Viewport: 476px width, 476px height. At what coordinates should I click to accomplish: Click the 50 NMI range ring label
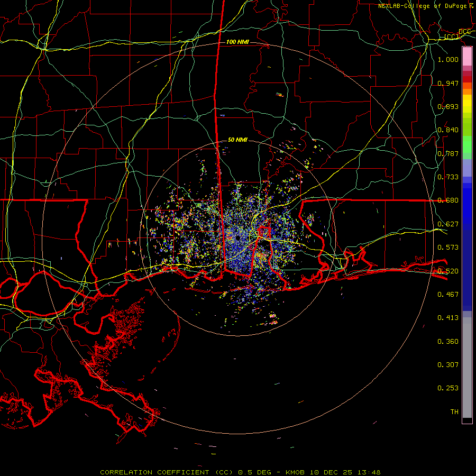point(237,140)
